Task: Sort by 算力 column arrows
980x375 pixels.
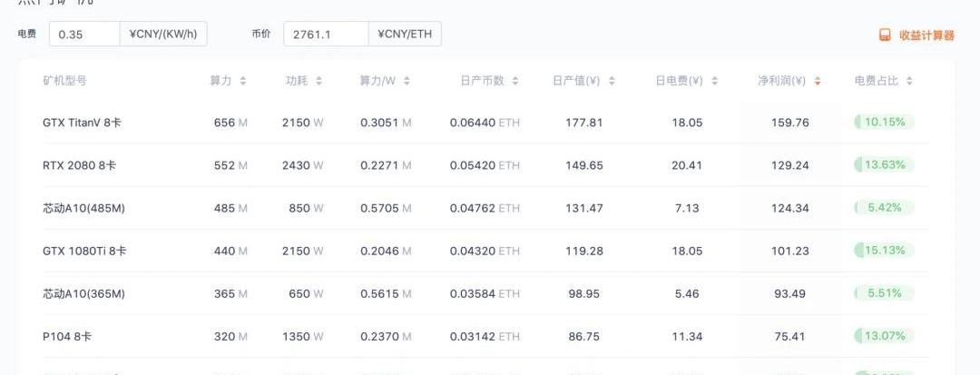Action: click(x=242, y=81)
